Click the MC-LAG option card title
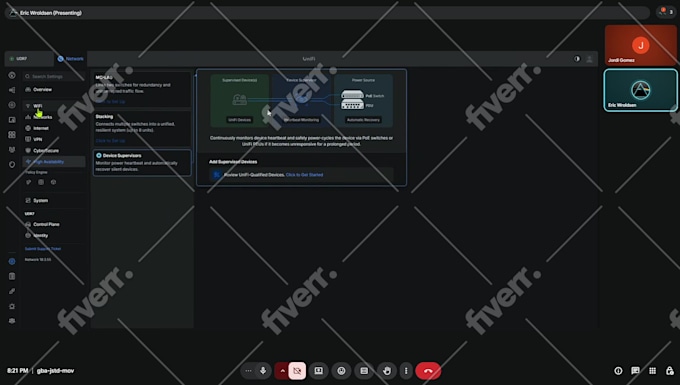 coord(104,78)
